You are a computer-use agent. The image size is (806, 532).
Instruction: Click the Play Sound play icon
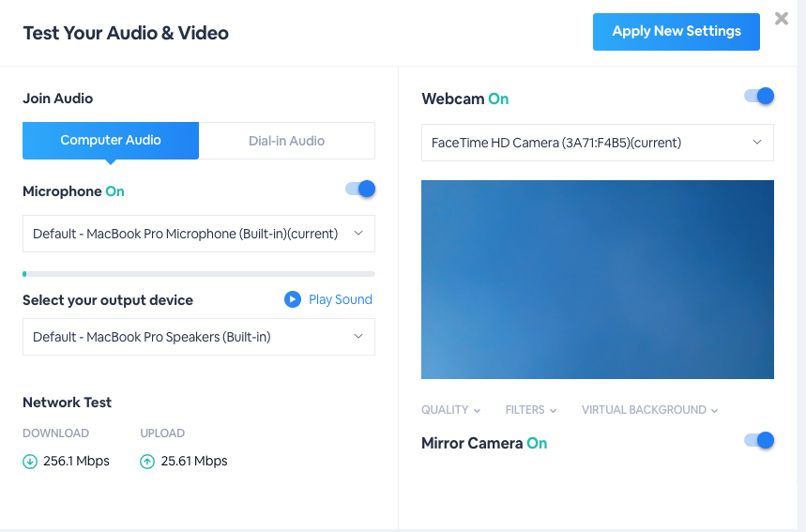point(293,299)
